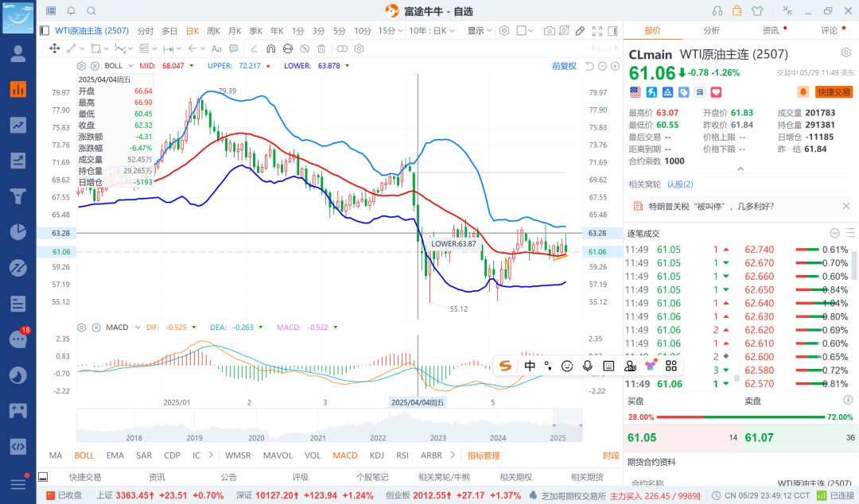Screen dimensions: 859x504
Task: Select the crosshair move drawing tool
Action: tap(55, 48)
